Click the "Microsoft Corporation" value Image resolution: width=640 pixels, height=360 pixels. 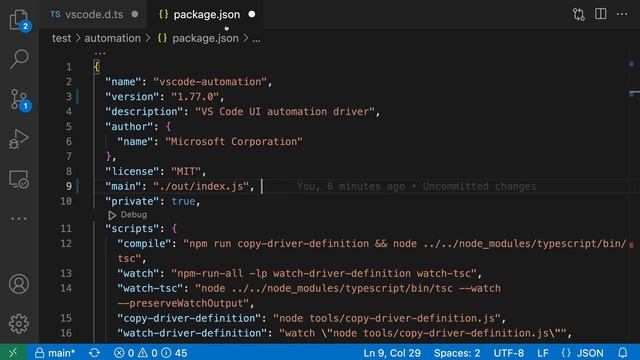pyautogui.click(x=234, y=142)
